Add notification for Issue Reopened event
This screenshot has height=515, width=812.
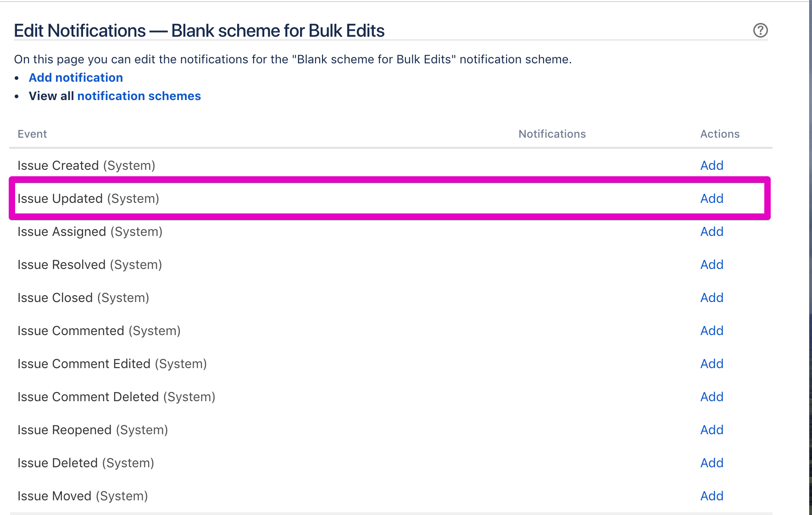click(712, 430)
